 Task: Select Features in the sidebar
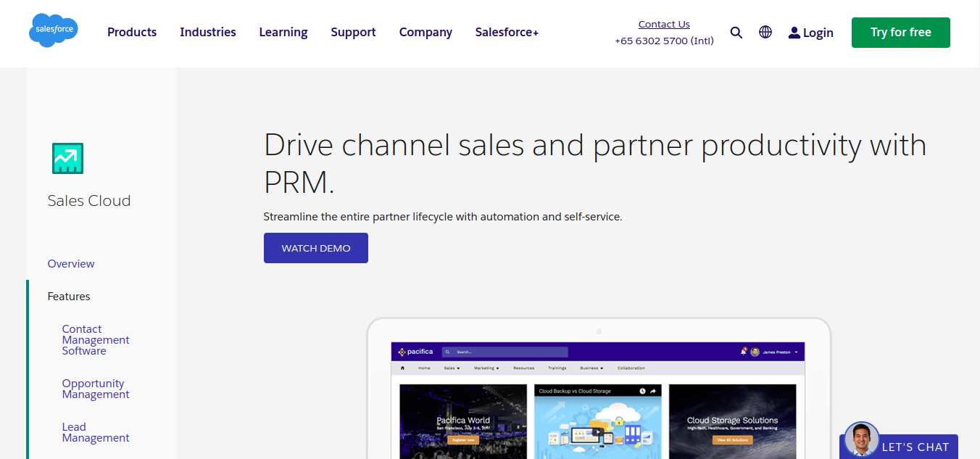(69, 297)
